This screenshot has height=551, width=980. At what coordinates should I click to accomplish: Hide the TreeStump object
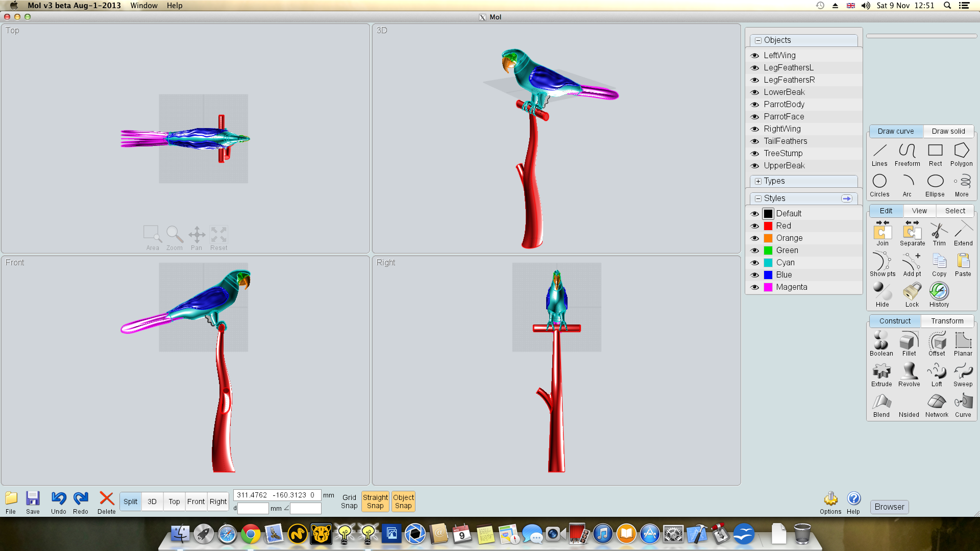click(x=755, y=154)
